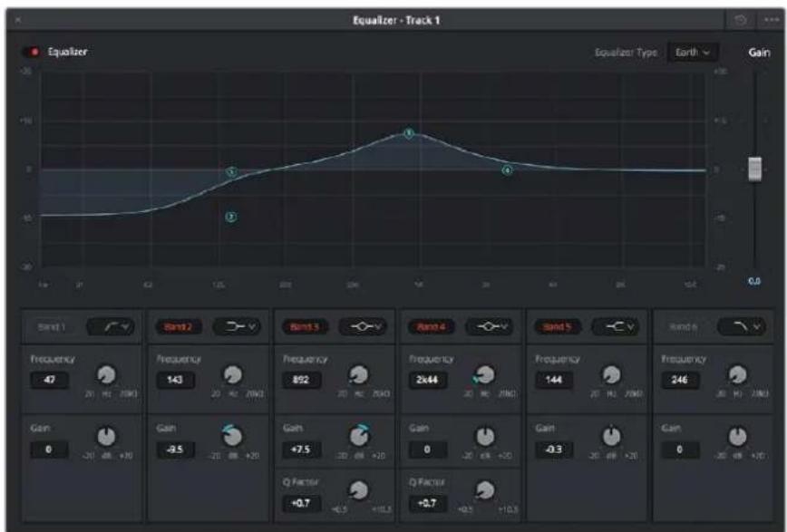
Task: Open the three-dots options menu
Action: (772, 20)
